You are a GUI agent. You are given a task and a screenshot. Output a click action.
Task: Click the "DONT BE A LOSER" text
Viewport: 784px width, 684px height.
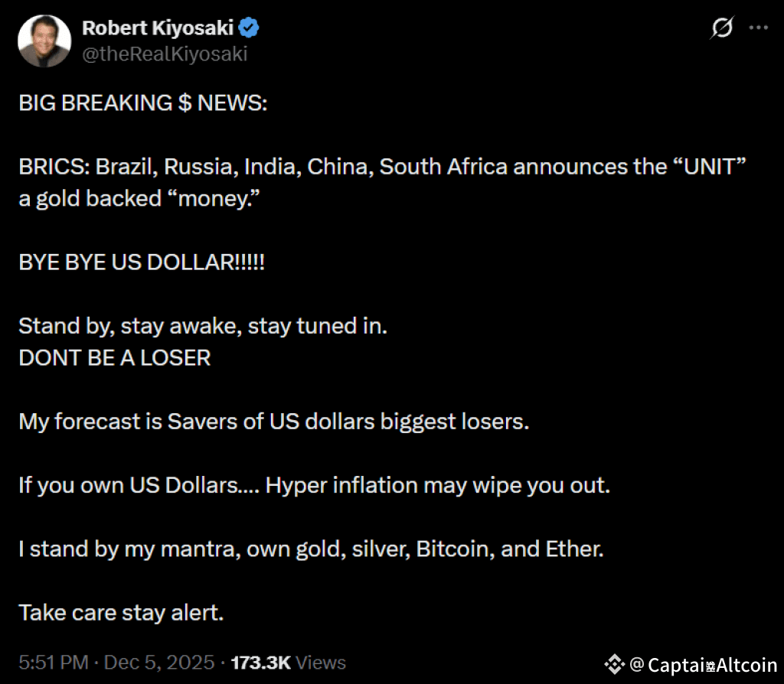(115, 357)
